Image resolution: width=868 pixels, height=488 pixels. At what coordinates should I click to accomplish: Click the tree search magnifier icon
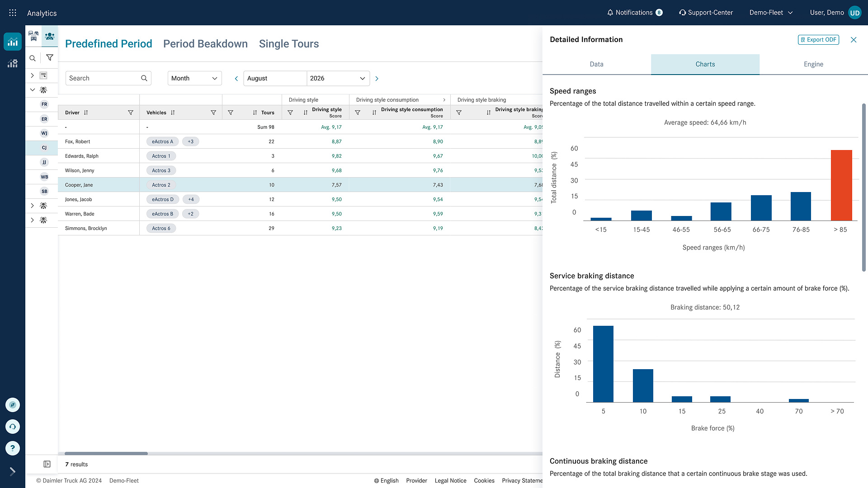[33, 58]
